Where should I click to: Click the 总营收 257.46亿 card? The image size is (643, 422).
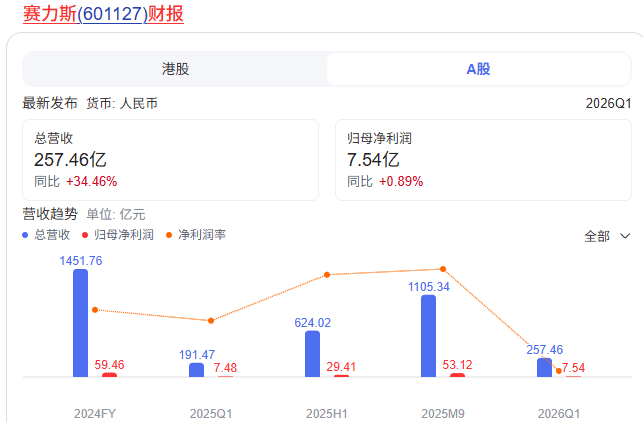point(171,160)
